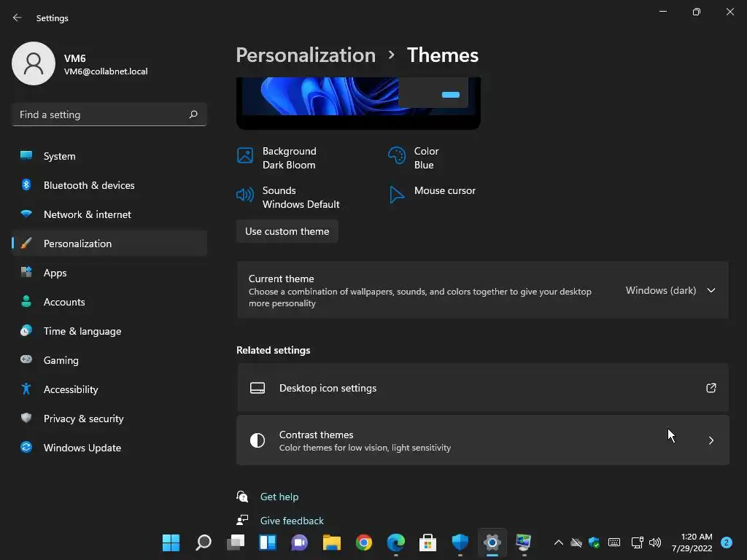Launch Google Chrome from the taskbar
Viewport: 747px width, 560px height.
pyautogui.click(x=363, y=542)
